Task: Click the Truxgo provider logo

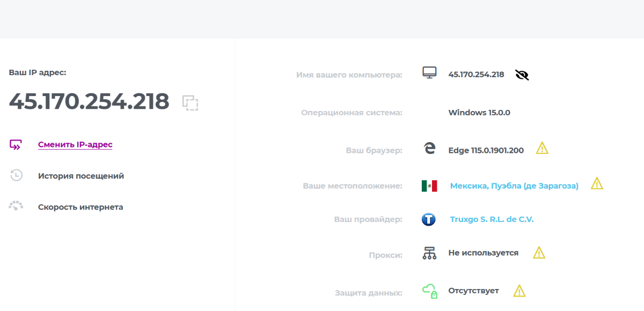Action: pos(429,219)
